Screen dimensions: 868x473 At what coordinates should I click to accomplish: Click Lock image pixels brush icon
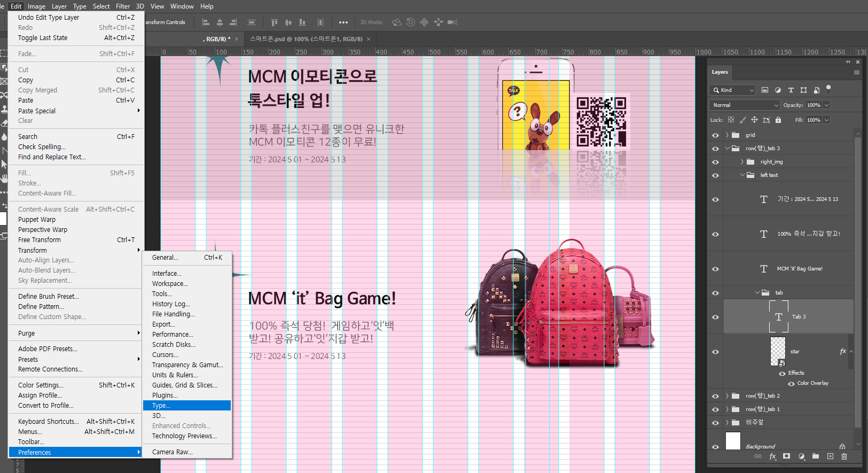742,120
